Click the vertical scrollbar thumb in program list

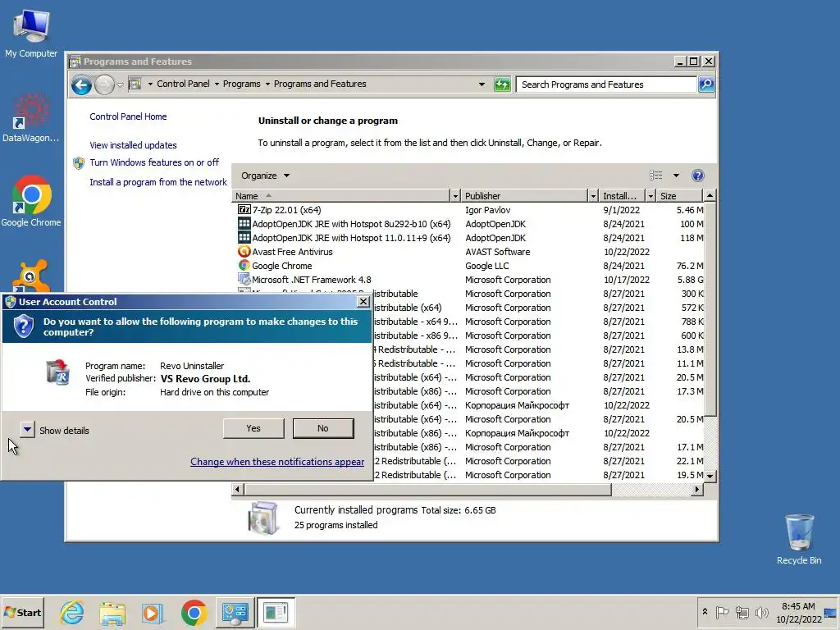[x=710, y=309]
